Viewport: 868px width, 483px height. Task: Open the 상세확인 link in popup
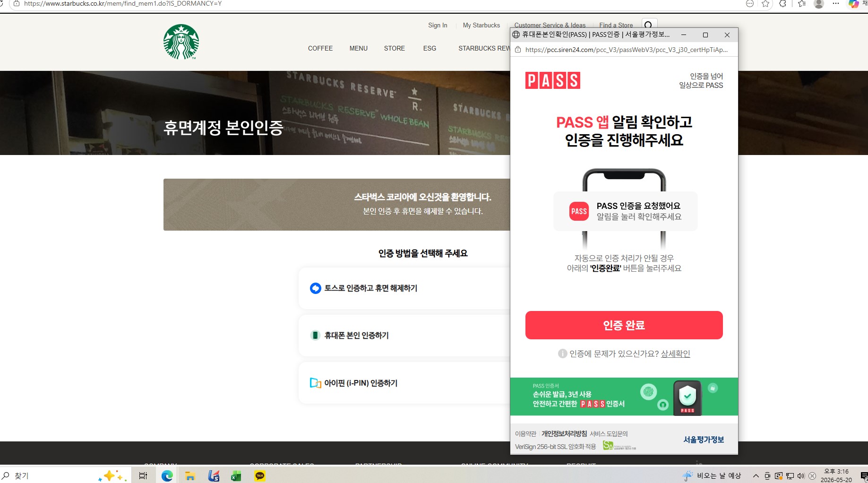pos(675,354)
